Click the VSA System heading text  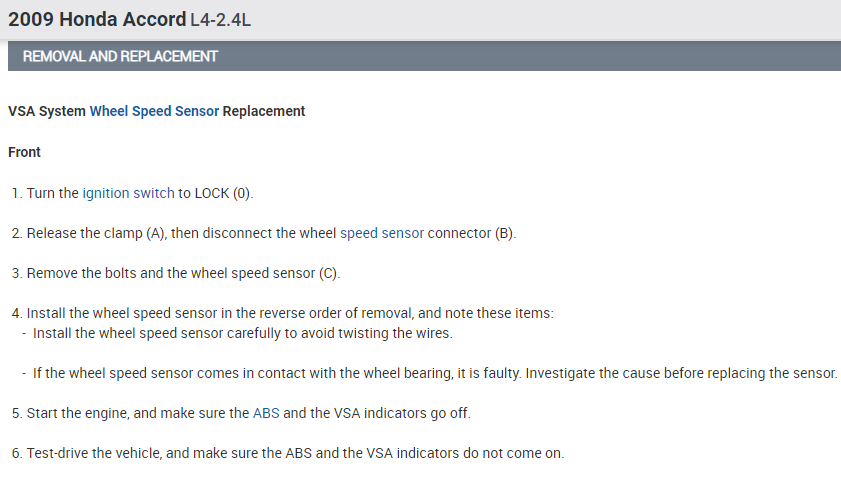click(x=46, y=111)
